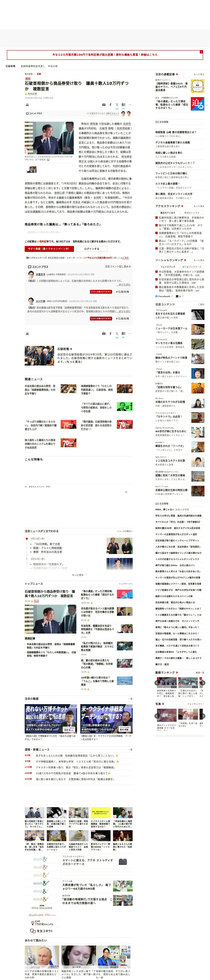The image size is (210, 980).
Task: Open フォトギャラリー link beside 写真
Action: 196,704
